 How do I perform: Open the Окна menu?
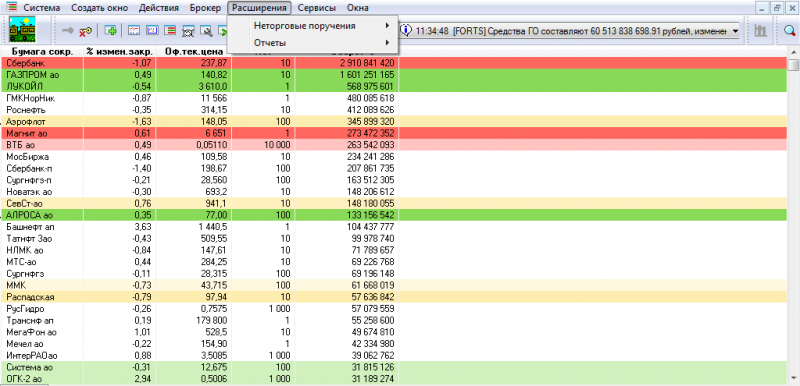(357, 8)
